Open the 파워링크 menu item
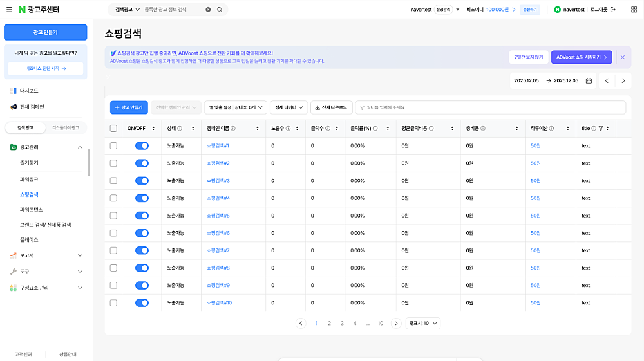This screenshot has height=361, width=644. [x=29, y=180]
